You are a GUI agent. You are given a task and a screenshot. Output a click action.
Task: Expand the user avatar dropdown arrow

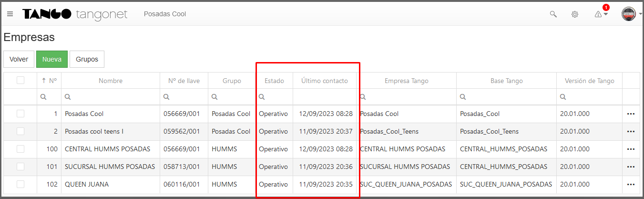[640, 14]
